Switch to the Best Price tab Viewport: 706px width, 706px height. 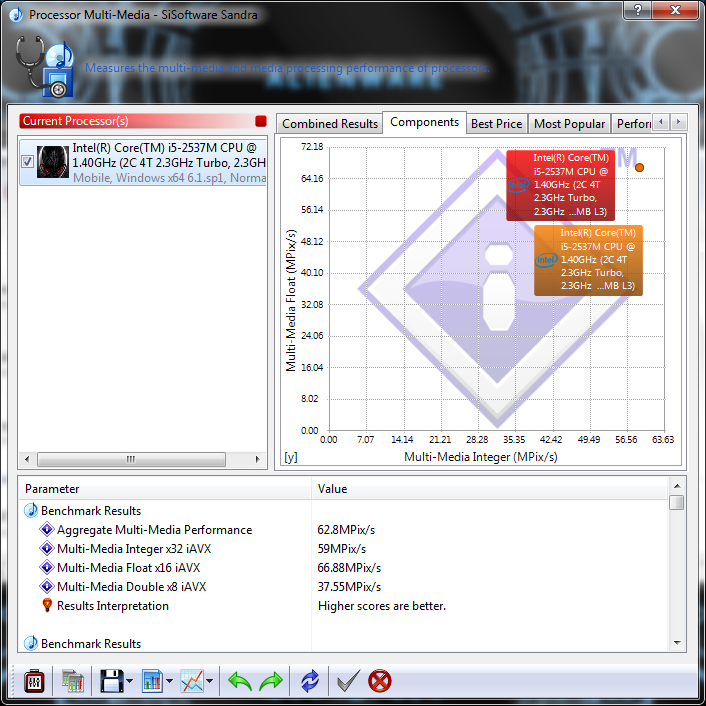point(497,124)
